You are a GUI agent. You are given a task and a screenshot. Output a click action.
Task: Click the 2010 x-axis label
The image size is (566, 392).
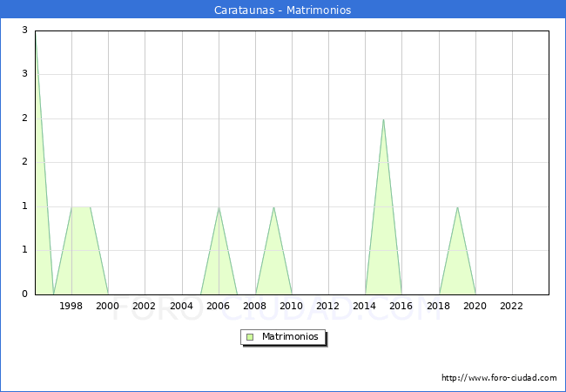click(x=292, y=306)
